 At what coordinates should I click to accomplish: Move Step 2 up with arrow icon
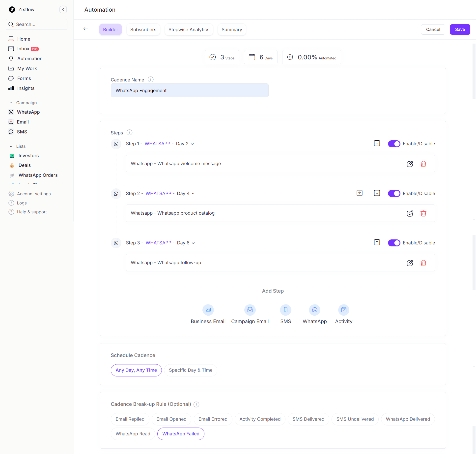pyautogui.click(x=359, y=193)
